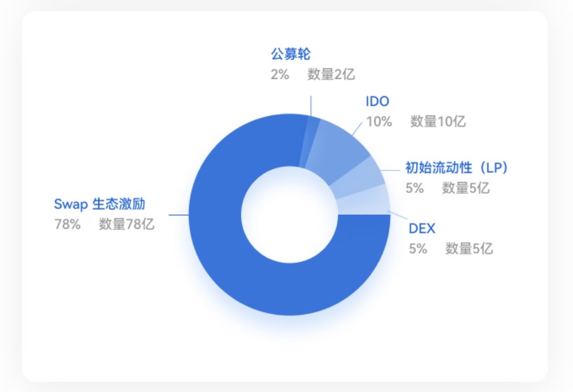The width and height of the screenshot is (573, 392).
Task: Select the 78% value under Swap 生态激励
Action: click(x=67, y=224)
